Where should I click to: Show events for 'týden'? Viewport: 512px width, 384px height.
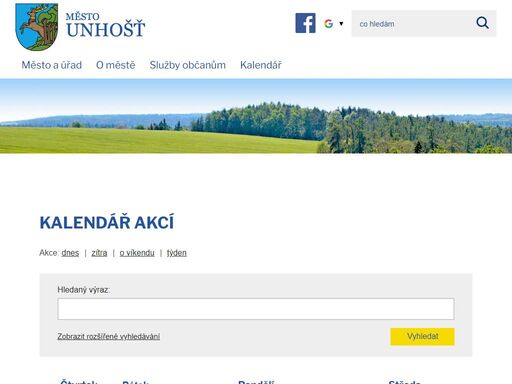[177, 253]
